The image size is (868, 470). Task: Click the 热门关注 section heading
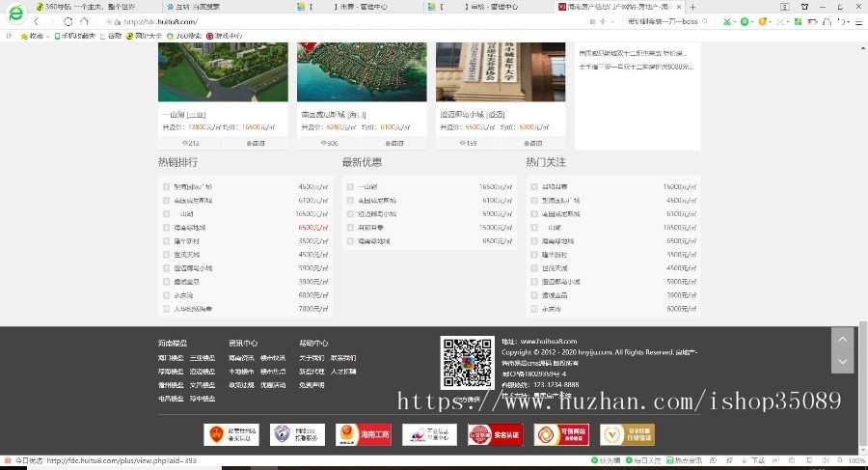click(x=546, y=162)
